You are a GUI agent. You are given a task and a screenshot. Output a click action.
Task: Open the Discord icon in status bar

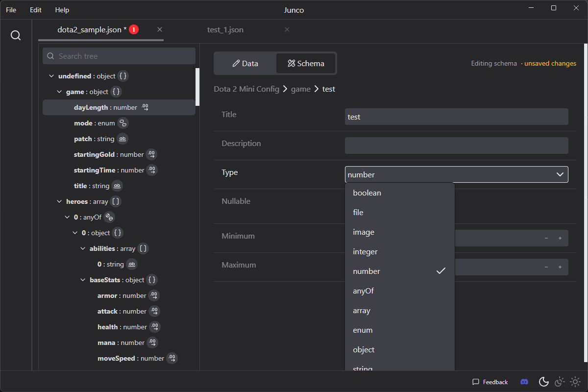coord(524,382)
